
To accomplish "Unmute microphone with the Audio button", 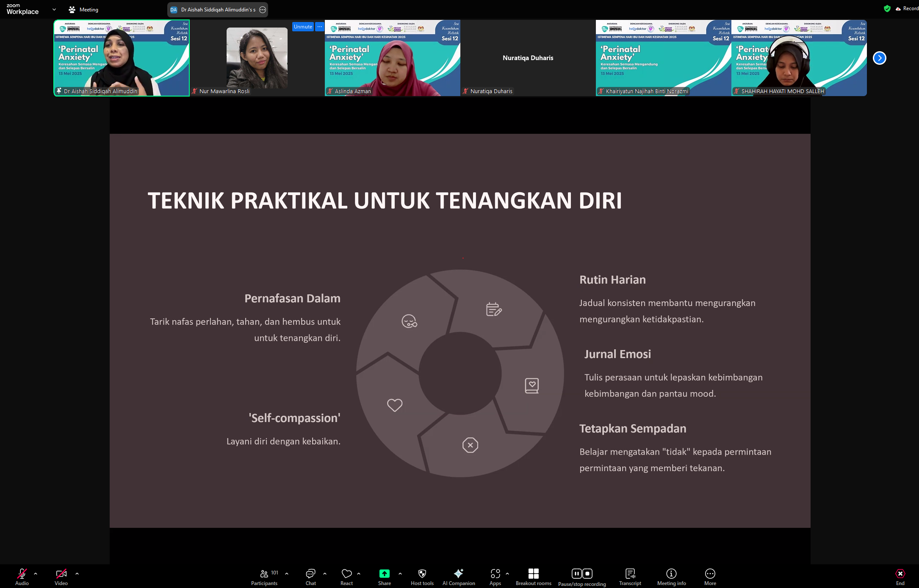I will [x=22, y=577].
